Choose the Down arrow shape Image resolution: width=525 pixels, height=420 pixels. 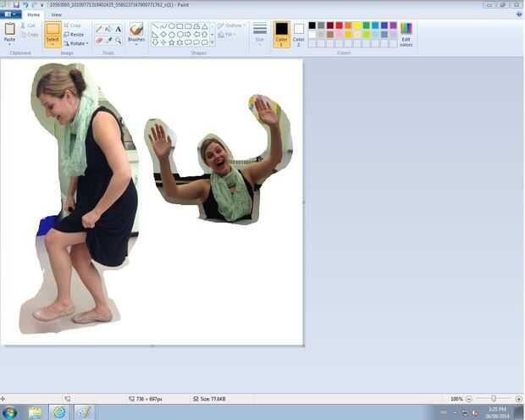pyautogui.click(x=155, y=42)
